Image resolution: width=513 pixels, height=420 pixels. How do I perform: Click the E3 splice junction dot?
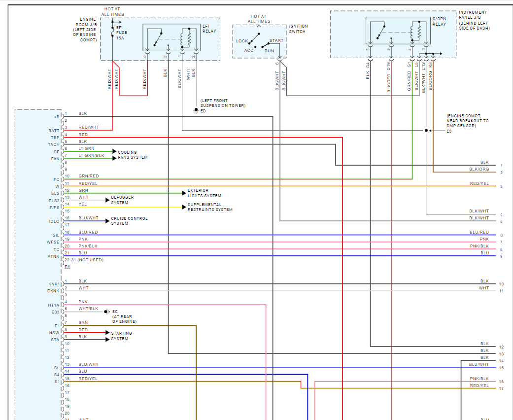426,131
